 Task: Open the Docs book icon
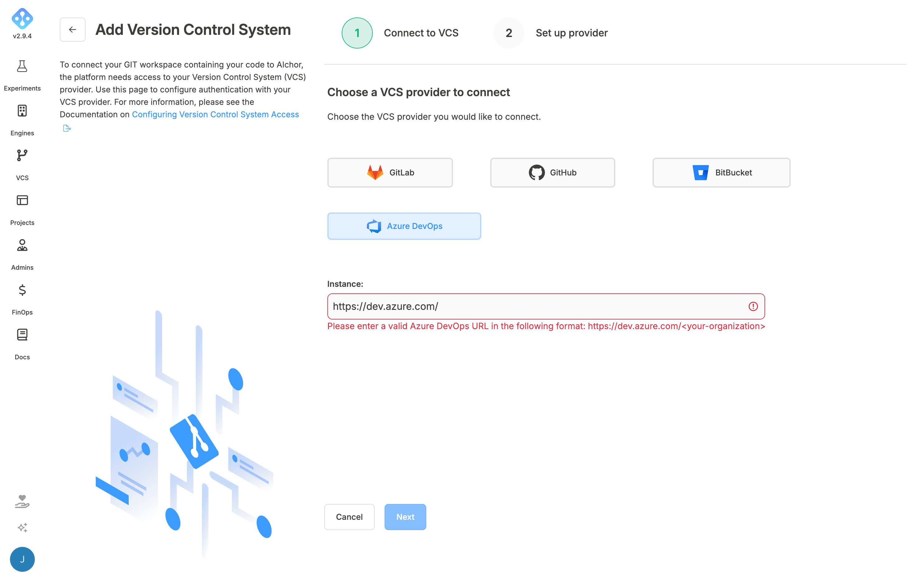(22, 335)
